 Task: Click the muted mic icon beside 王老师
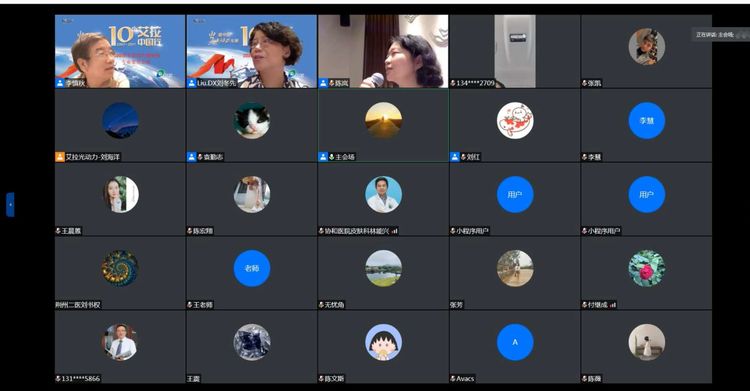pyautogui.click(x=190, y=305)
